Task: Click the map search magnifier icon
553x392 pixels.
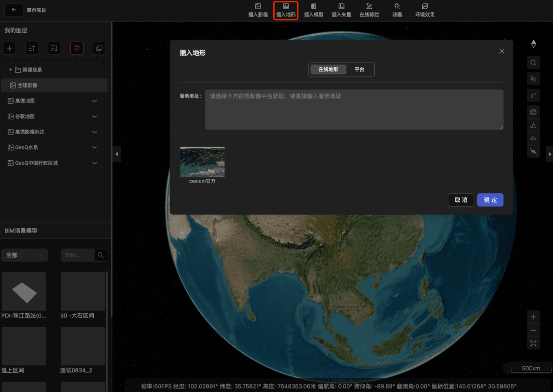Action: tap(533, 63)
